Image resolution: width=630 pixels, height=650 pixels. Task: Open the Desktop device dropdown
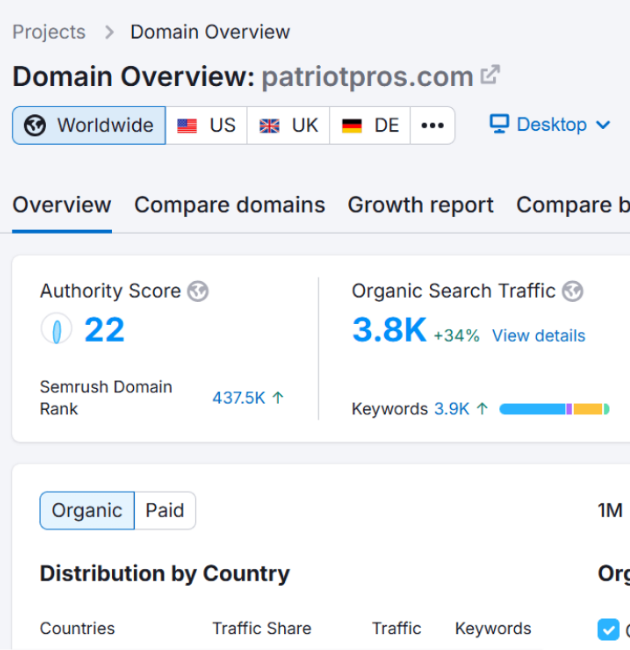pyautogui.click(x=550, y=124)
